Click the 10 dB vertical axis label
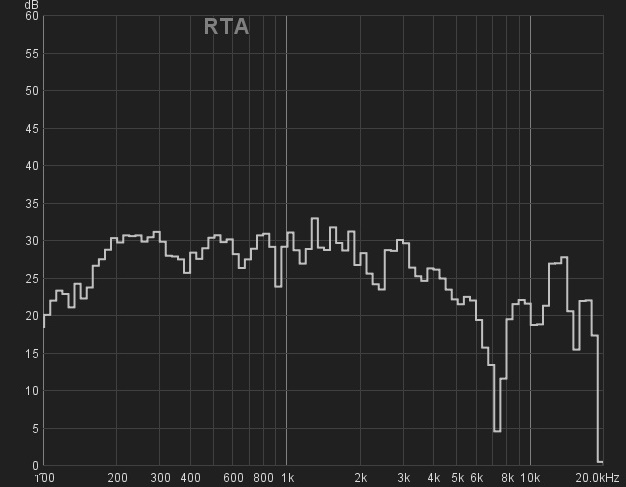 (x=32, y=391)
